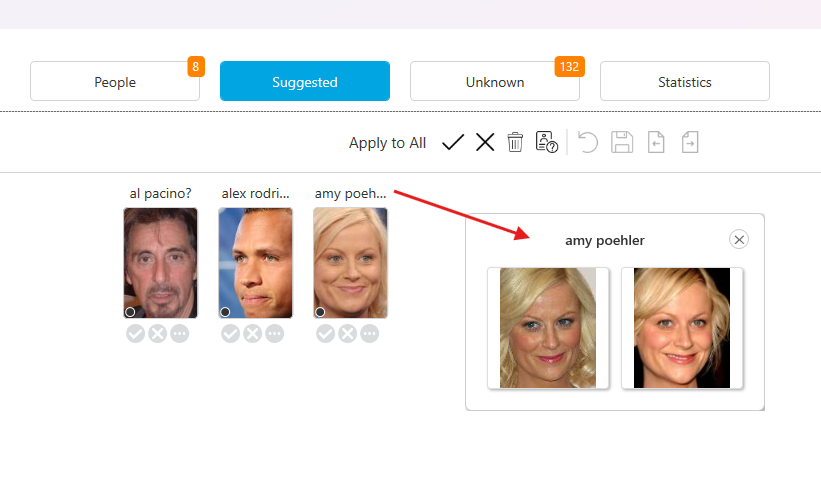This screenshot has width=821, height=482.
Task: Click the orange 8 badge on People
Action: pyautogui.click(x=196, y=66)
